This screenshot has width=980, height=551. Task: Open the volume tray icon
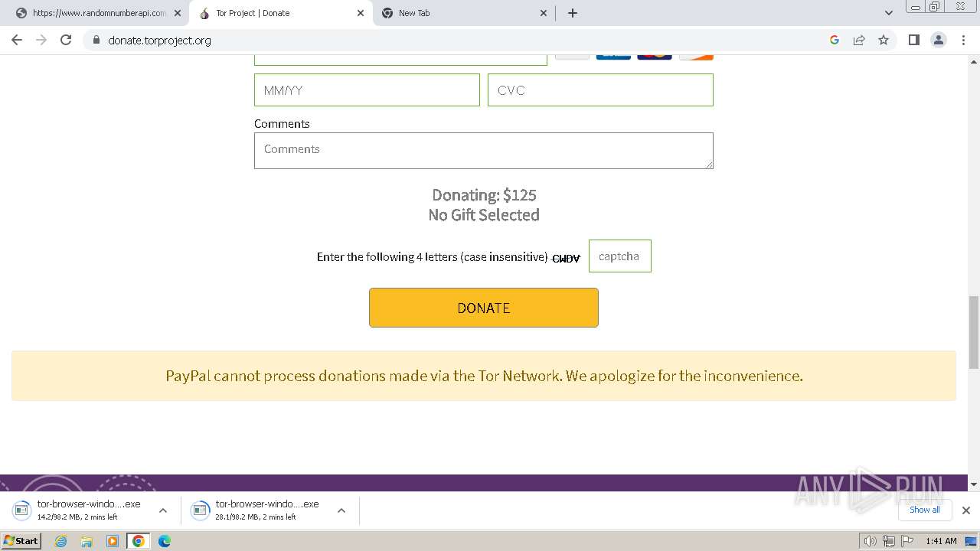coord(870,541)
